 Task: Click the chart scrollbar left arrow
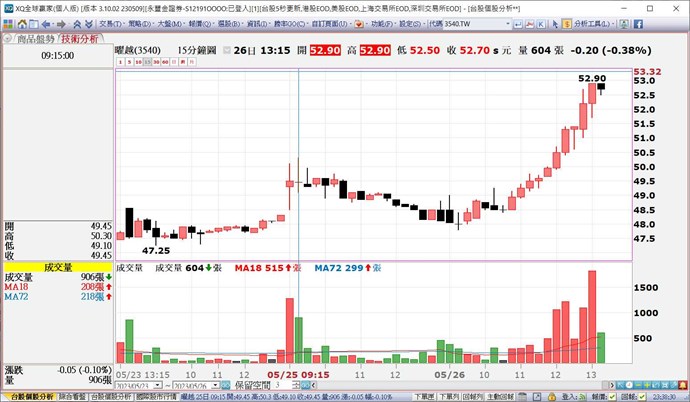[x=313, y=385]
